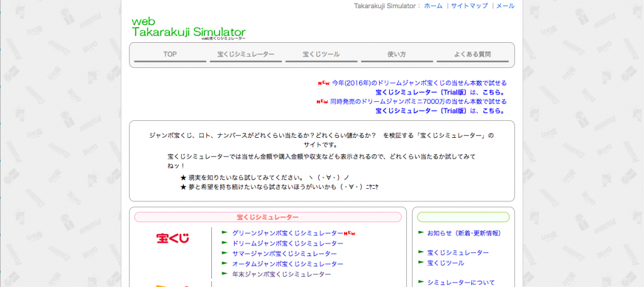Viewport: 644px width, 287px height.
Task: Open the 宝くじシミュレーター navigation tab
Action: (245, 55)
